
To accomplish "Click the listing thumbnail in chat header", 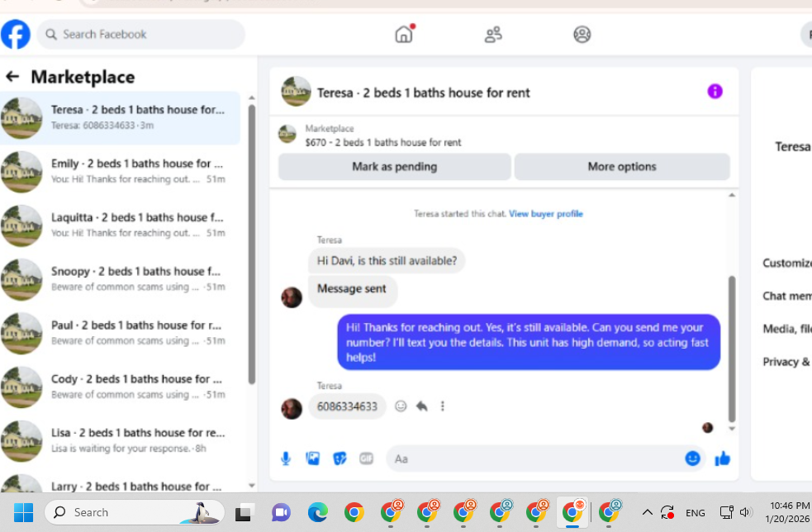I will [296, 92].
